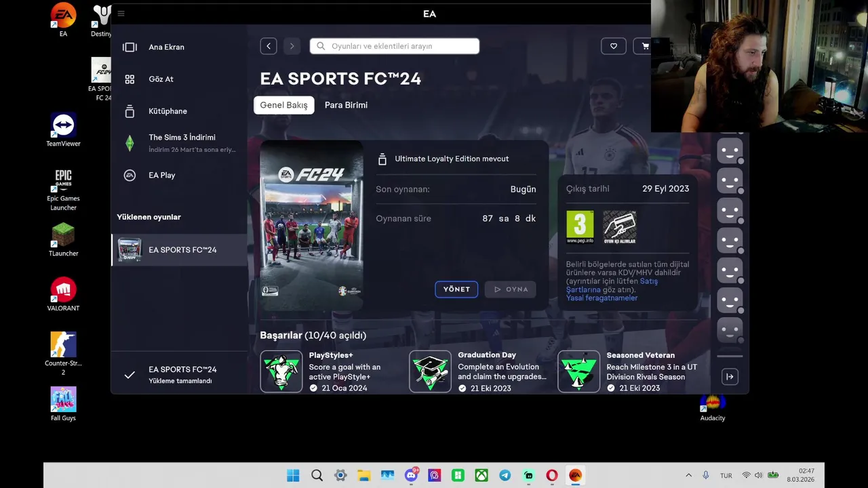Click the forward navigation arrow
This screenshot has height=488, width=868.
point(292,46)
